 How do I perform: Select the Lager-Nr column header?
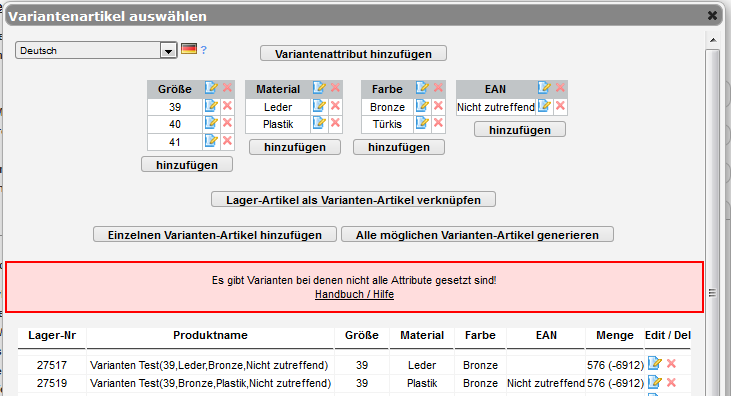point(52,335)
